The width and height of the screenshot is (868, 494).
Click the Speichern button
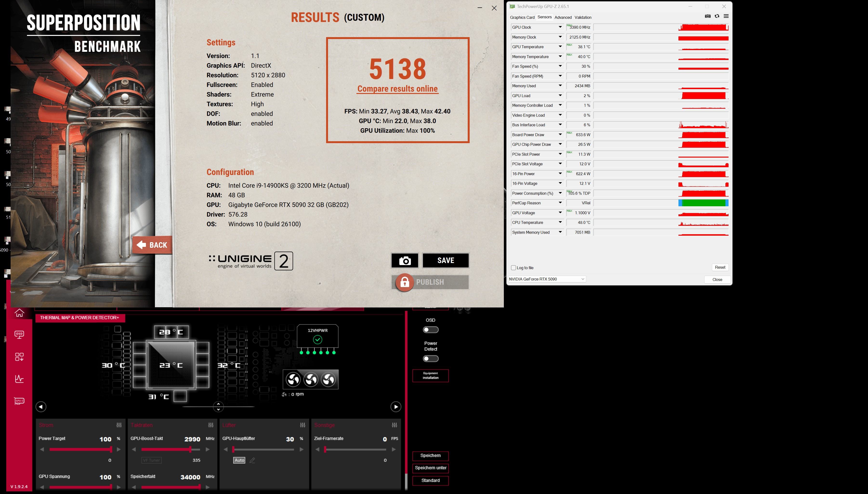coord(430,456)
